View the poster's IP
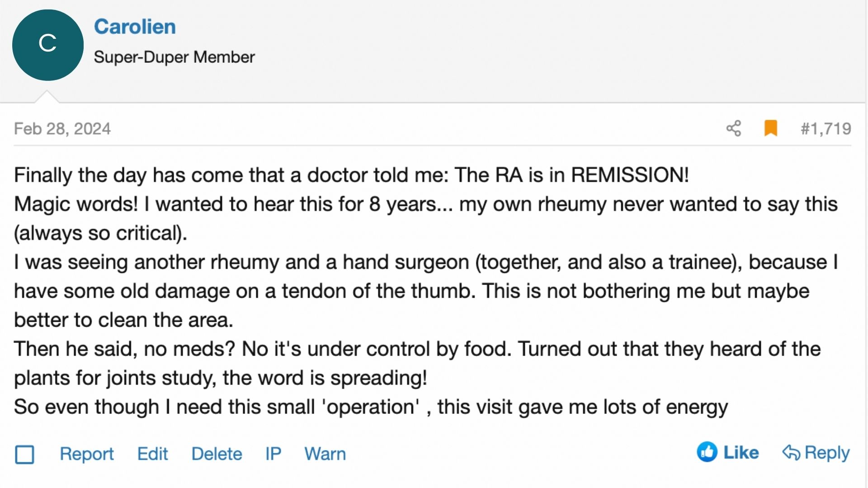Screen dimensions: 868x488 click(273, 454)
